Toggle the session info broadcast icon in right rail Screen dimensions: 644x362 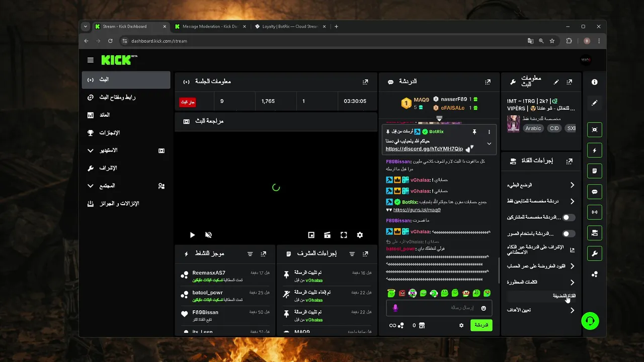click(595, 212)
